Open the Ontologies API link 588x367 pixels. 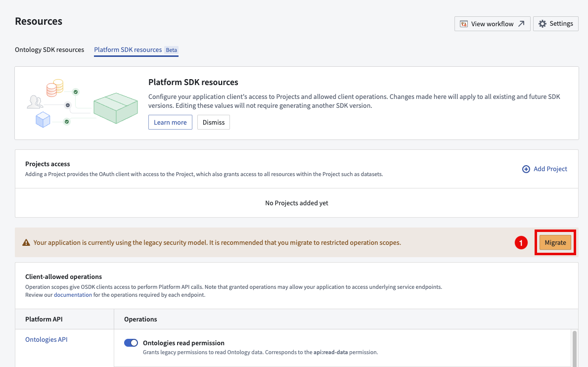46,339
